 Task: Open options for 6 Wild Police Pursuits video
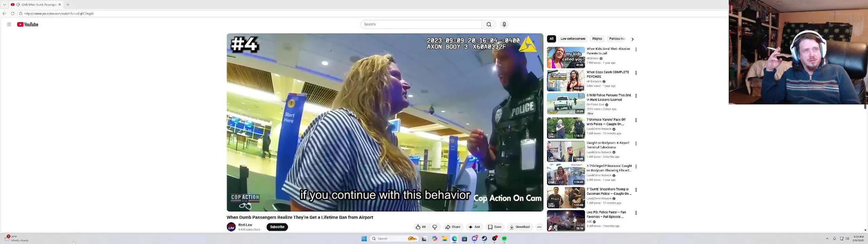click(x=636, y=96)
